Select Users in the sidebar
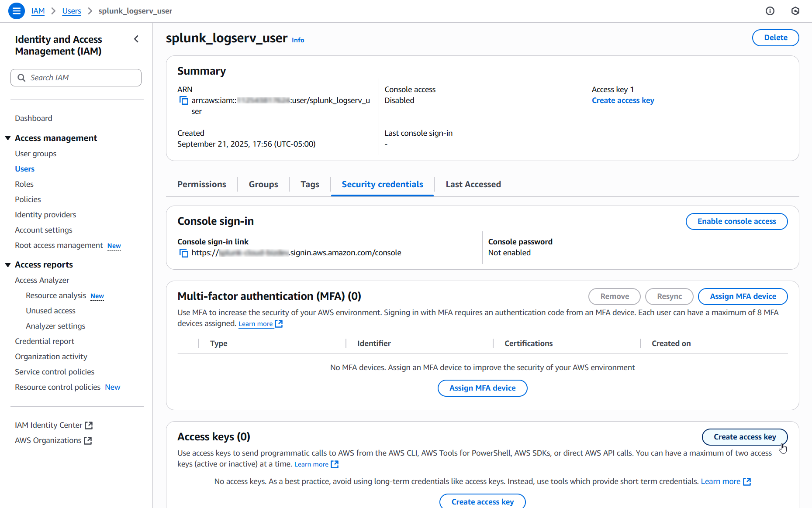Image resolution: width=812 pixels, height=508 pixels. (x=25, y=169)
